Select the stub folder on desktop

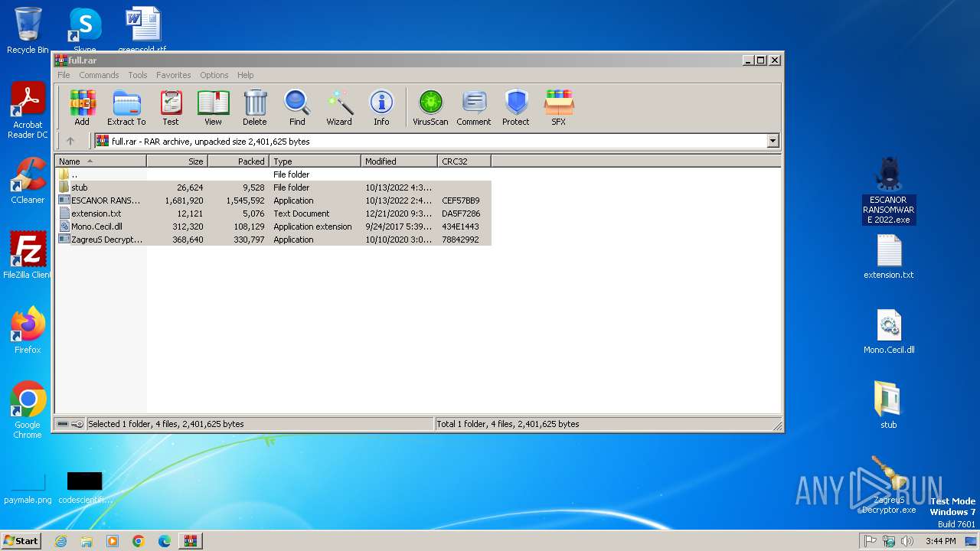(888, 406)
